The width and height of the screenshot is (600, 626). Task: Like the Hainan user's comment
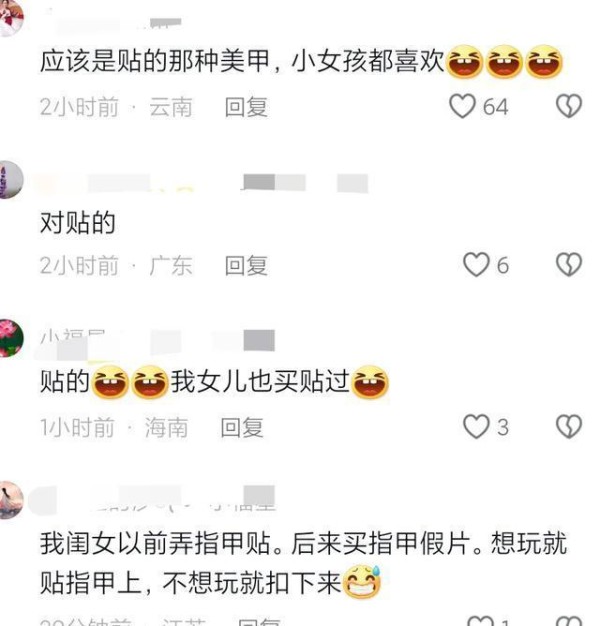(x=476, y=426)
